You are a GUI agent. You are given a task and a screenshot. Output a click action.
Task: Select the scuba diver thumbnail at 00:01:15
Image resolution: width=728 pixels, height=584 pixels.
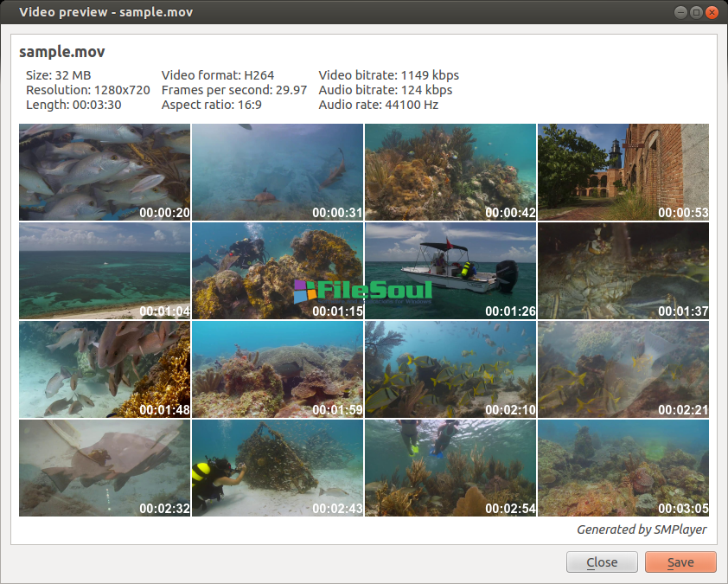tap(277, 271)
